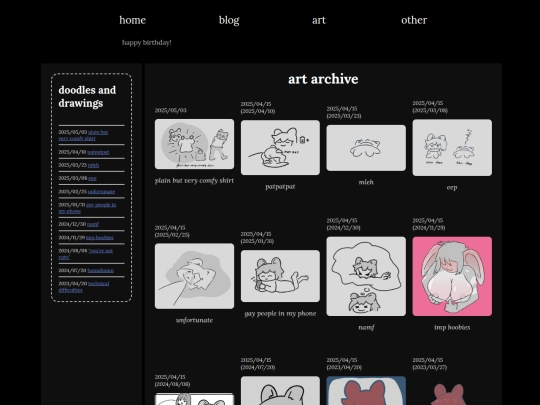The image size is (540, 405).
Task: Click the date label '(2024/12/30)' in gallery
Action: pos(344,228)
